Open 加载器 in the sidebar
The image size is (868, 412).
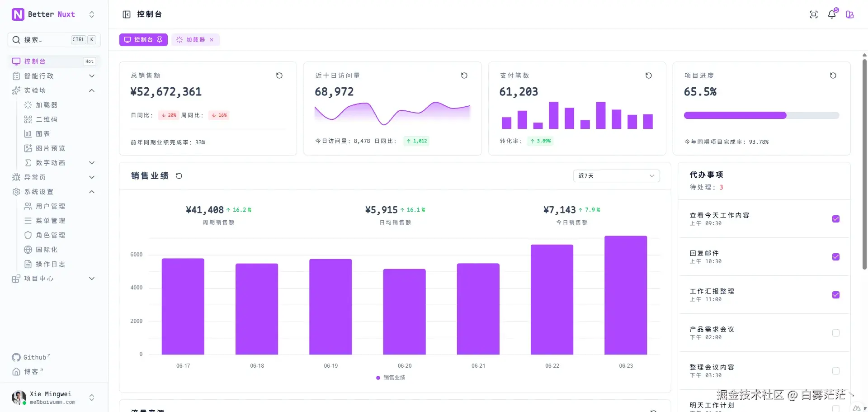coord(59,105)
